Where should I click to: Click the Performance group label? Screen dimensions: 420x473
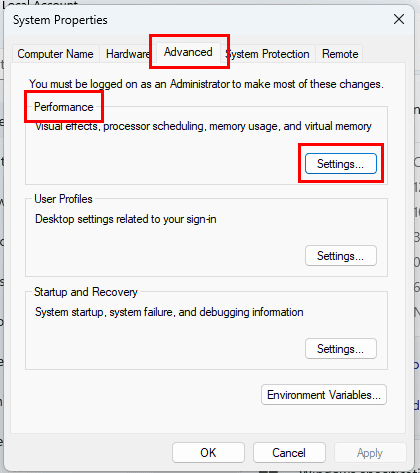point(64,107)
